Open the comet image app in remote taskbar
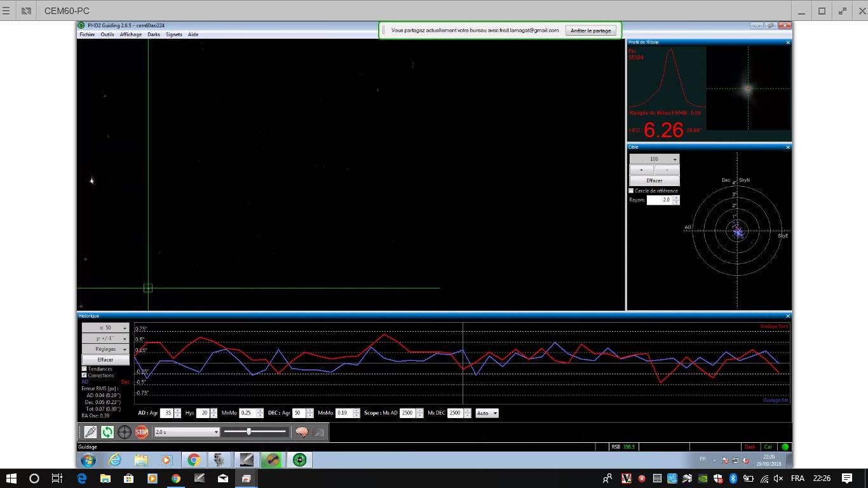Viewport: 868px width, 488px height. (x=247, y=459)
